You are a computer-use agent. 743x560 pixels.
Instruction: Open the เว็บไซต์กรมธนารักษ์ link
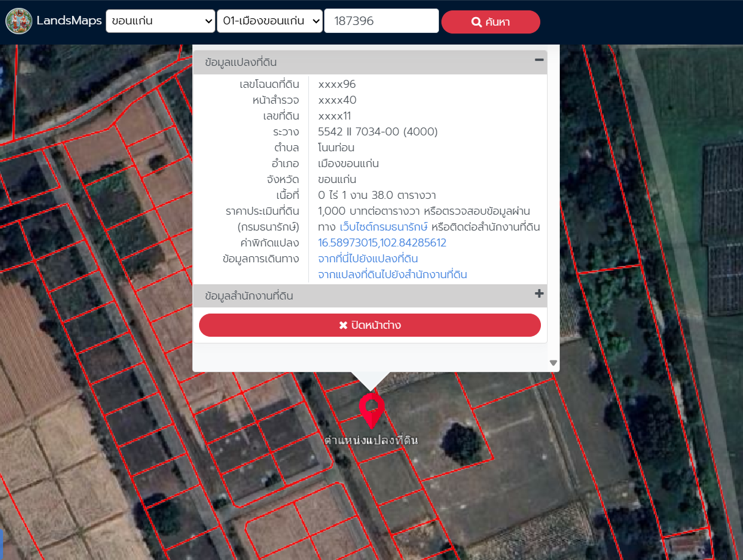click(383, 227)
